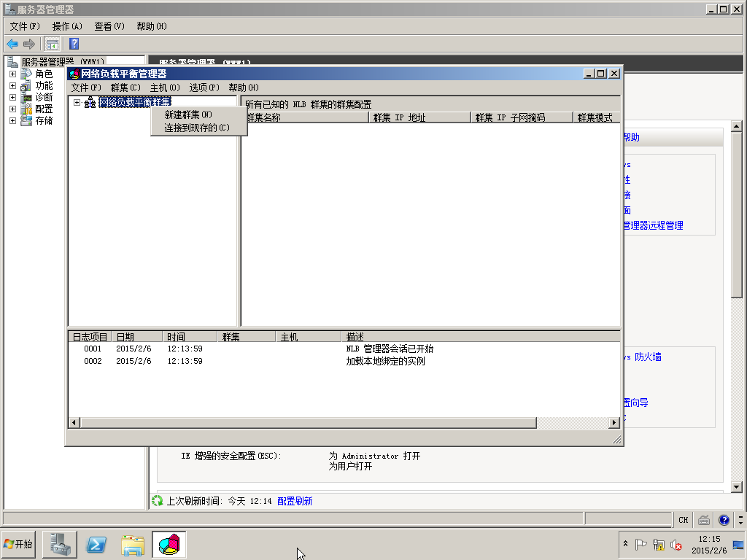Click the log pane horizontal scrollbar thumb

(x=309, y=422)
